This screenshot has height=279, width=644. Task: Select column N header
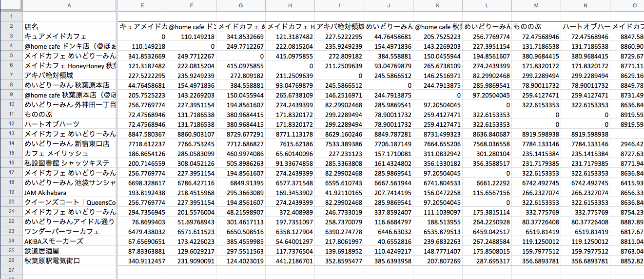(x=585, y=6)
